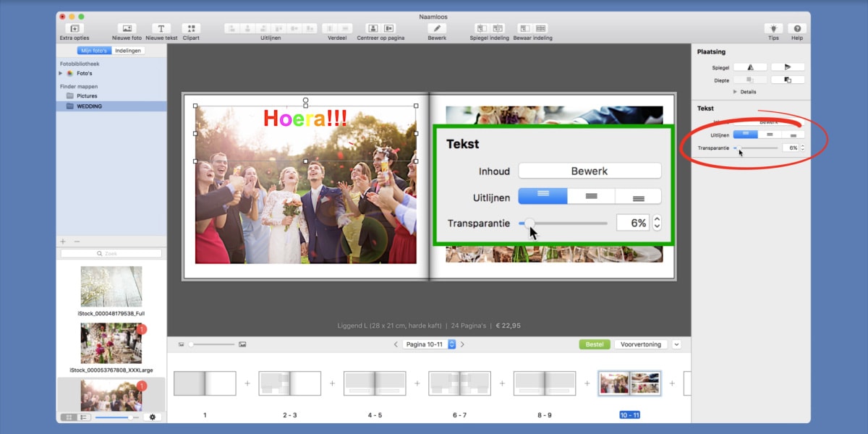This screenshot has width=868, height=434.
Task: Click the first Uitlijnen alignment icon in toolbar
Action: 231,28
